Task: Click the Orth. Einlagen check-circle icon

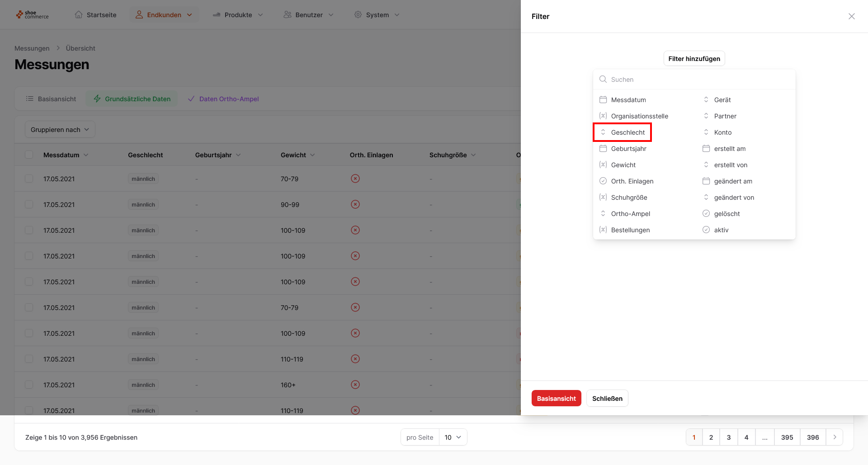Action: [603, 181]
